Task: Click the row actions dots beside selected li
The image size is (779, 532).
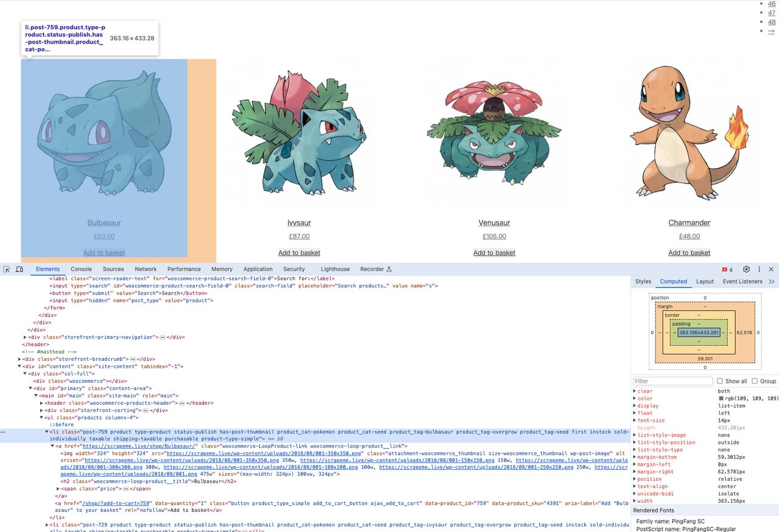Action: (3, 432)
